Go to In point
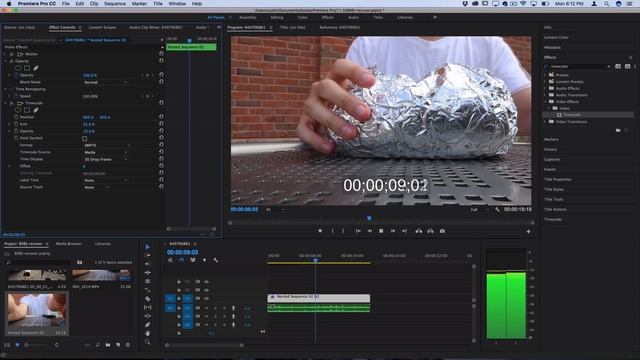Viewport: 640px width, 360px height. coord(358,231)
